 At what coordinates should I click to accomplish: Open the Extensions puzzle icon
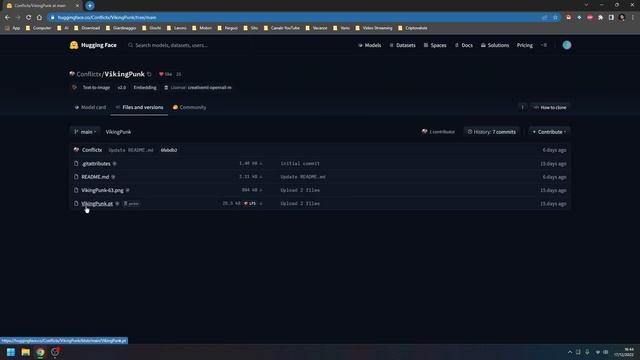pos(600,18)
